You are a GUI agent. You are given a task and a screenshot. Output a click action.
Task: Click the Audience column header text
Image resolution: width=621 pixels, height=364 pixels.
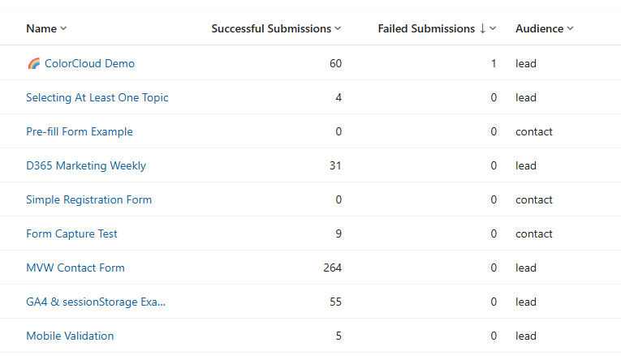tap(539, 28)
